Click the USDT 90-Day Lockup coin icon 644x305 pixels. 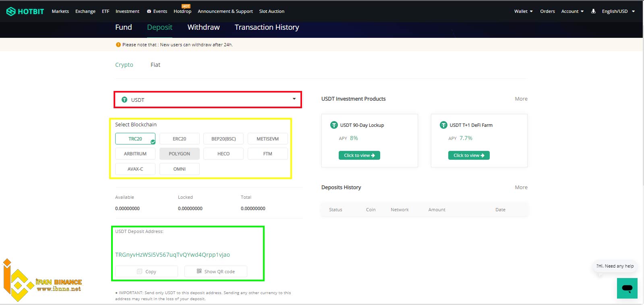coord(334,125)
